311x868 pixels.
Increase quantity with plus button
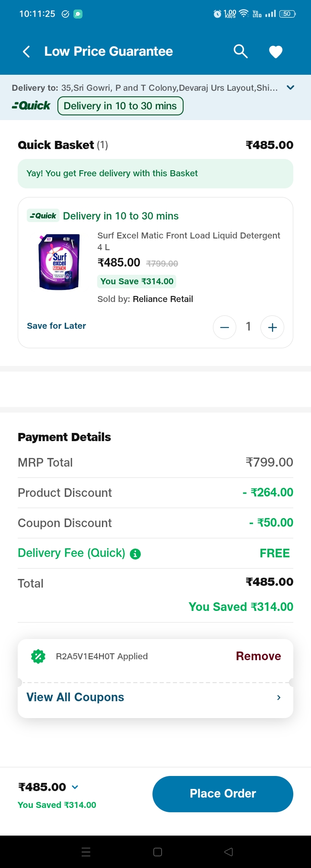(272, 327)
